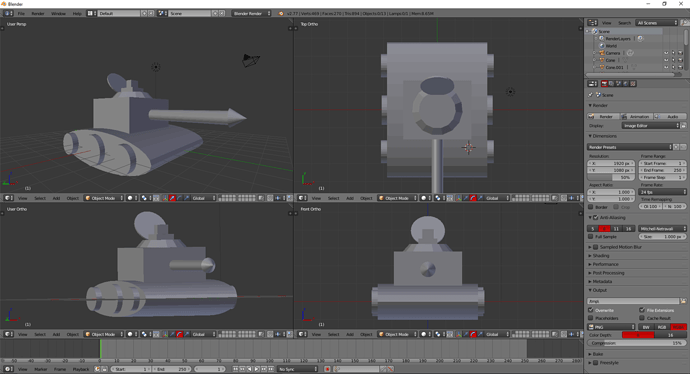
Task: Set anti-aliasing samples to 16
Action: coord(629,229)
